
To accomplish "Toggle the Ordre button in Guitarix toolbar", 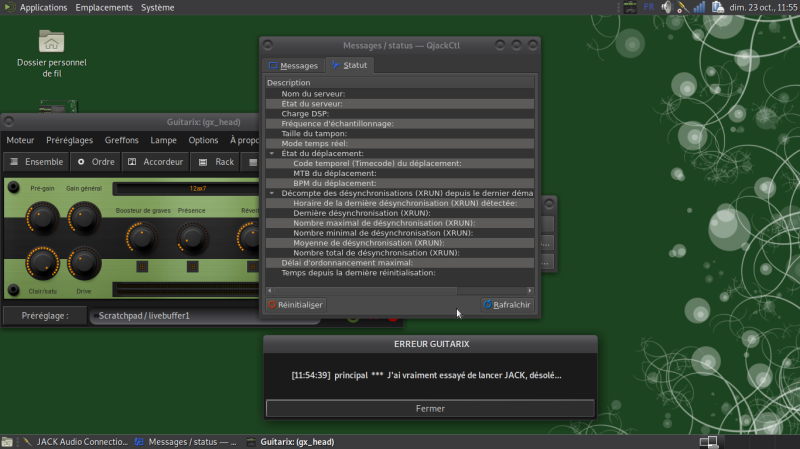I will point(95,162).
